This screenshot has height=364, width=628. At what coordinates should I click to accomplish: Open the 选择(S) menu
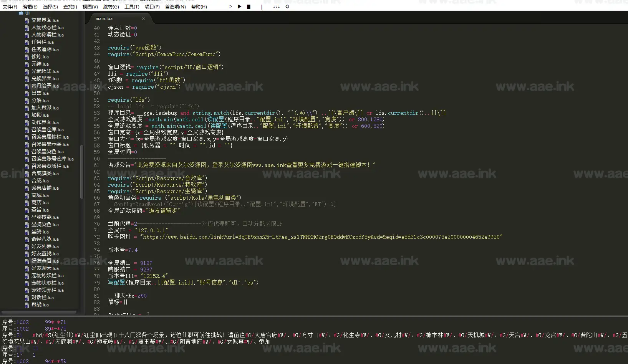[50, 7]
